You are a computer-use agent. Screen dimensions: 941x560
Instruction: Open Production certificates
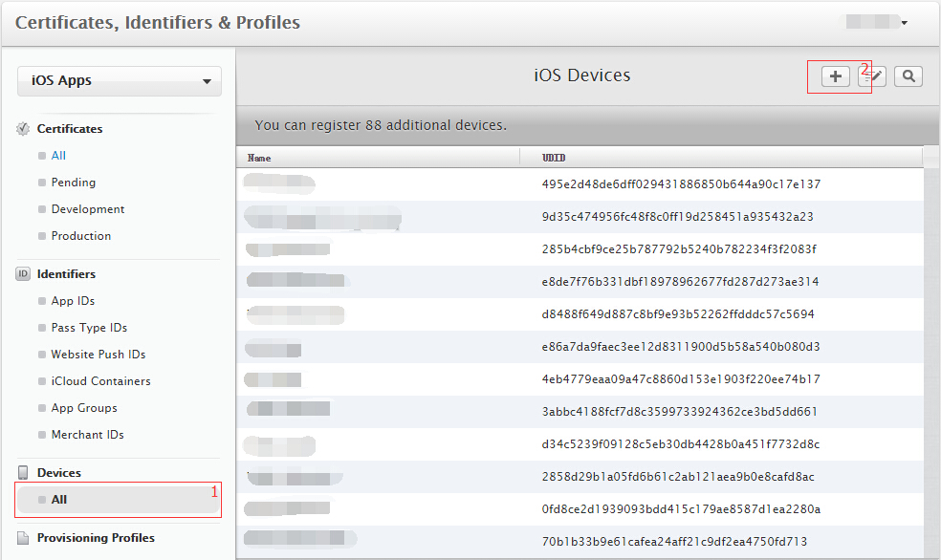coord(81,236)
